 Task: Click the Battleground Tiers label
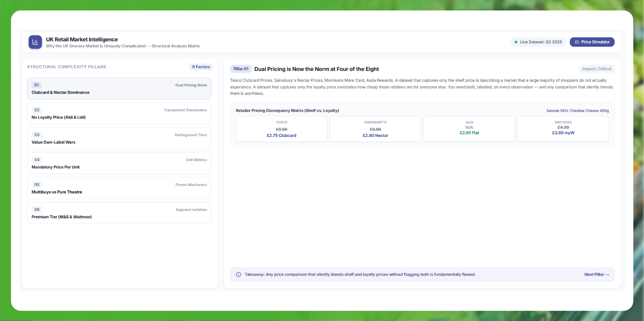point(191,135)
